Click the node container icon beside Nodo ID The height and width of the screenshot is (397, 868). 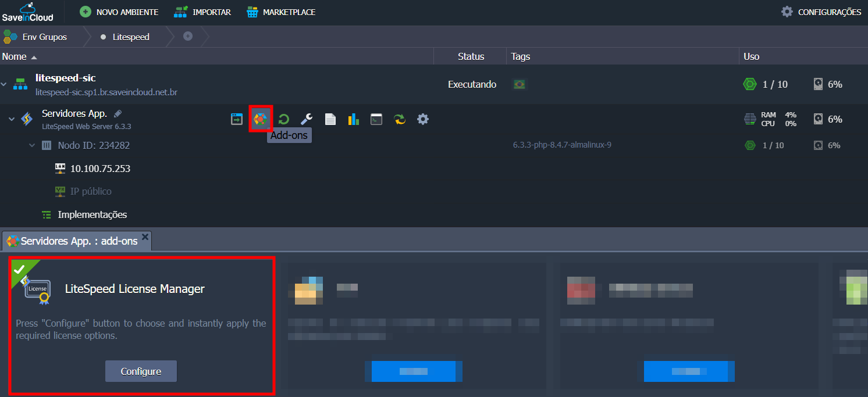(x=47, y=145)
